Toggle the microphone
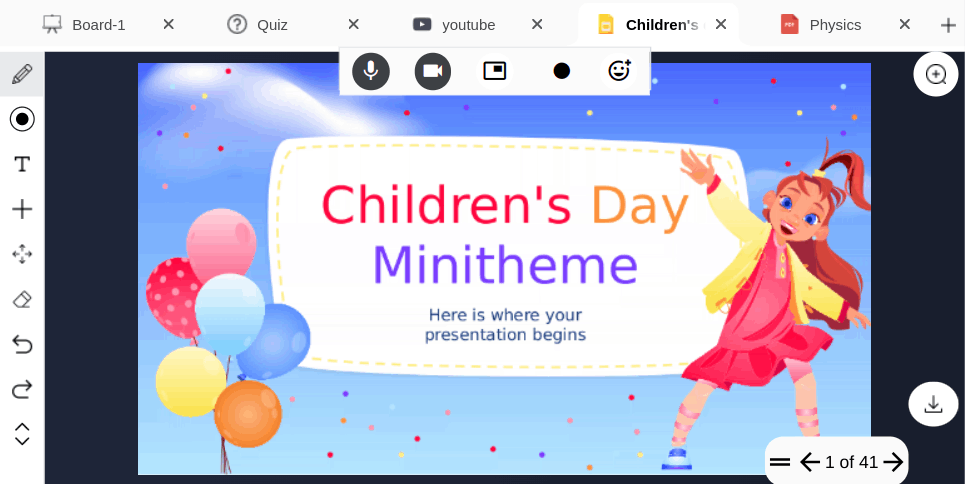 pos(371,71)
